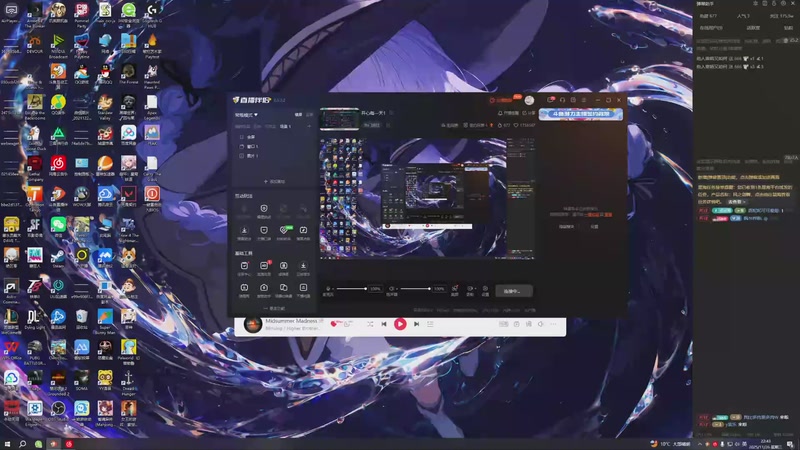Open the red NetEase Cloud Music desktop icon
The width and height of the screenshot is (800, 450).
(58, 164)
